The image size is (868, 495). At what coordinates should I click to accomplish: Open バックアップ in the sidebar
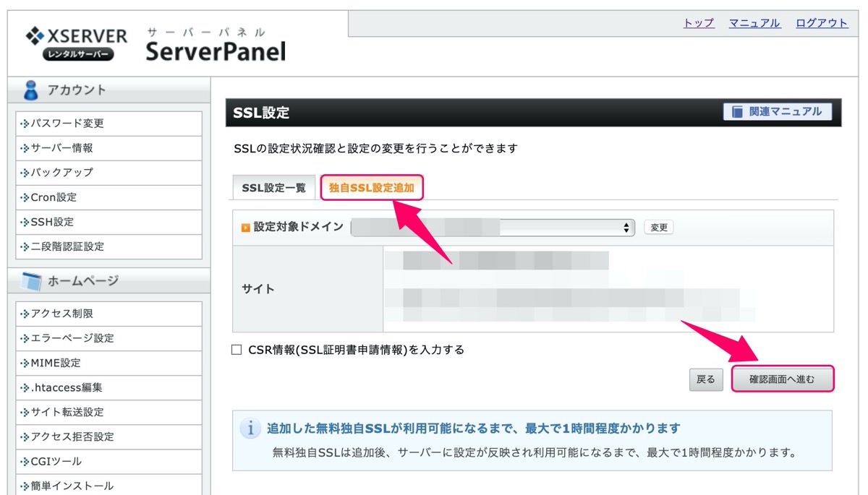click(x=109, y=173)
